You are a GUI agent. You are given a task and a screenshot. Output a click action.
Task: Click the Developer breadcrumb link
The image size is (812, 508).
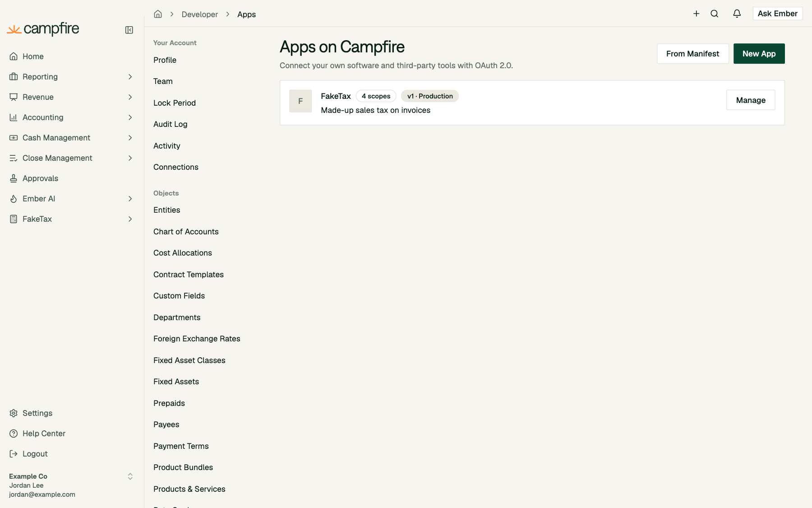click(200, 14)
